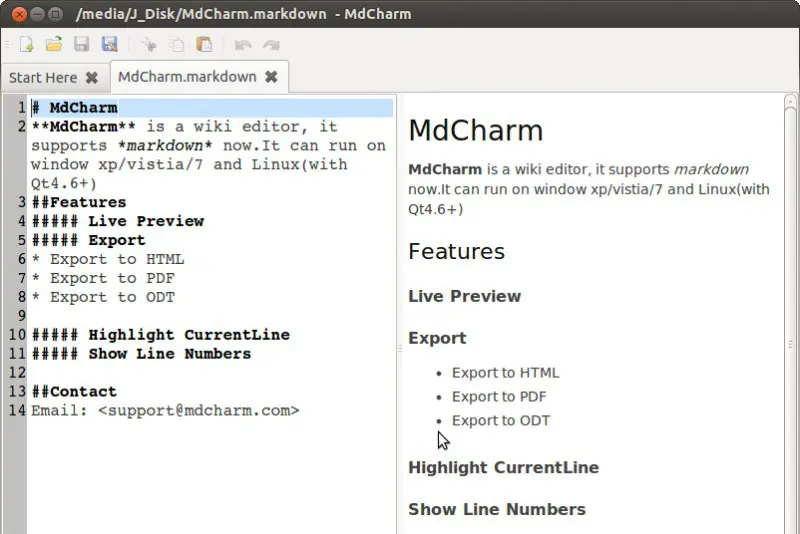Click 'Highlight CurrentLine' heading in preview
The height and width of the screenshot is (534, 800).
coord(503,468)
